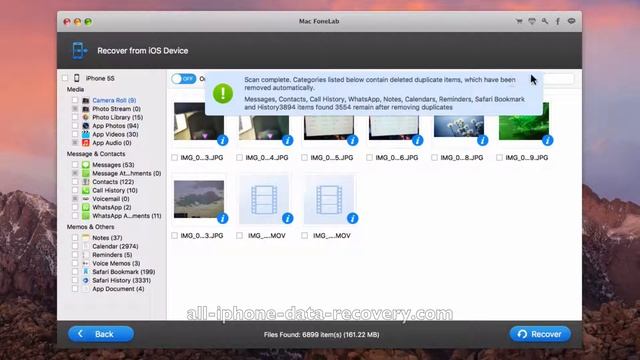This screenshot has width=640, height=360.
Task: Click the Recover from iOS Device phone icon
Action: click(x=80, y=51)
